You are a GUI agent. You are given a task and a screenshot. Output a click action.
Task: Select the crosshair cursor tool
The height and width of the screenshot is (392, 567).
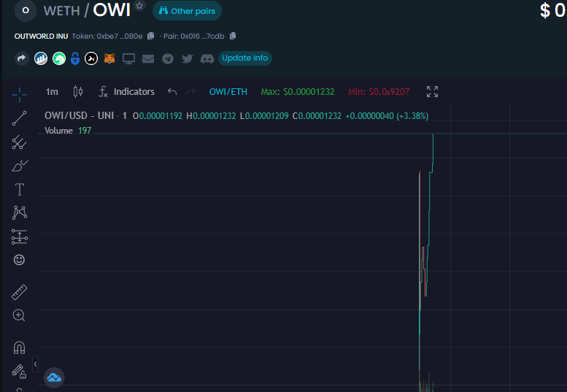[x=20, y=95]
